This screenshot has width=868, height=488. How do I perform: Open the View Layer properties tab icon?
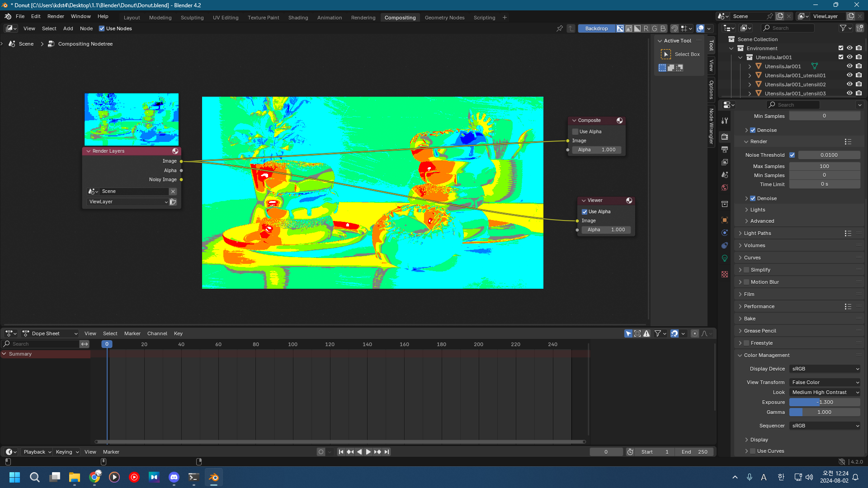click(725, 162)
